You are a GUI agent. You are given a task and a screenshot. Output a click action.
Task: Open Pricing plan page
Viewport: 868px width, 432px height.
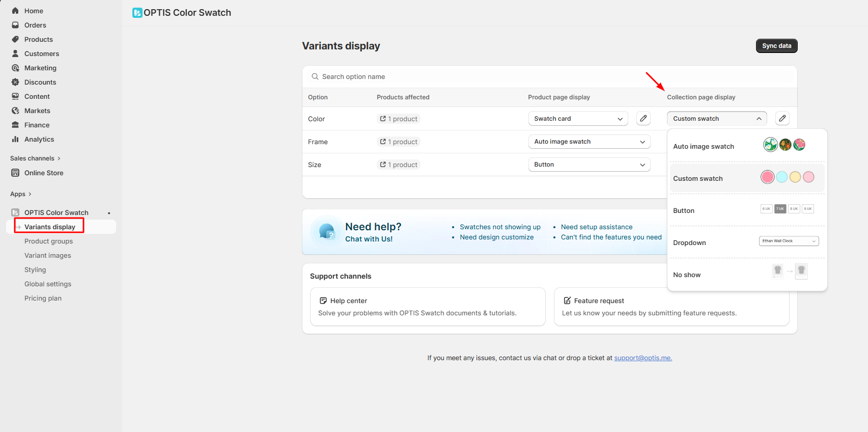pos(43,298)
